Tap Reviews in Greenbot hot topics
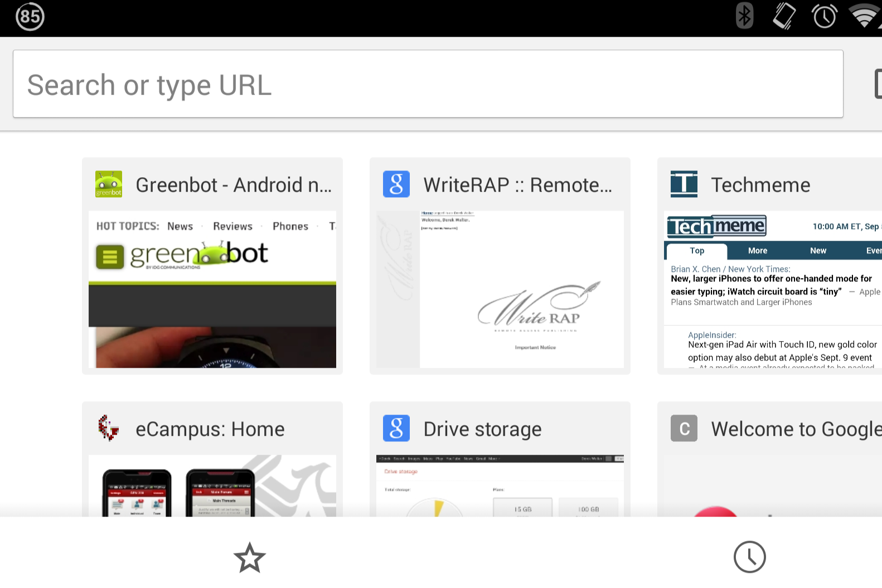This screenshot has height=588, width=882. tap(232, 226)
